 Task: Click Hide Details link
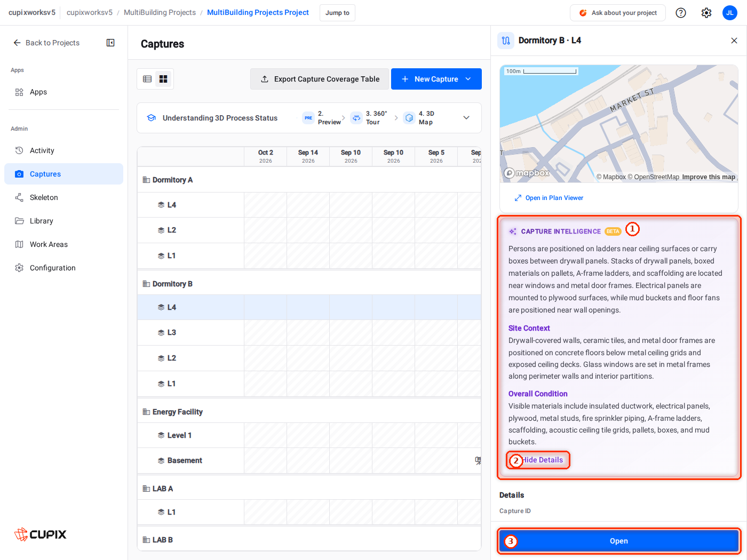pyautogui.click(x=541, y=460)
